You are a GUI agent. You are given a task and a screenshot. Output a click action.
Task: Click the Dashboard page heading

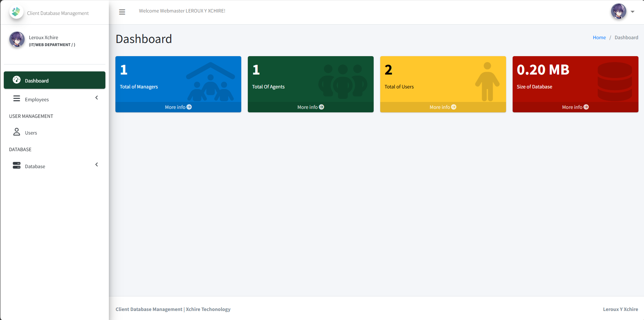[x=144, y=39]
